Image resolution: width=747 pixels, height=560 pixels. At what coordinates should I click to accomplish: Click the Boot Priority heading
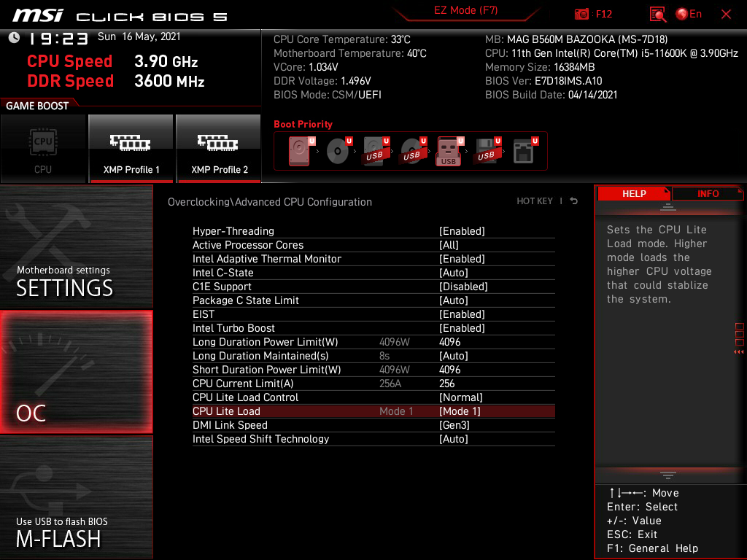pos(303,124)
